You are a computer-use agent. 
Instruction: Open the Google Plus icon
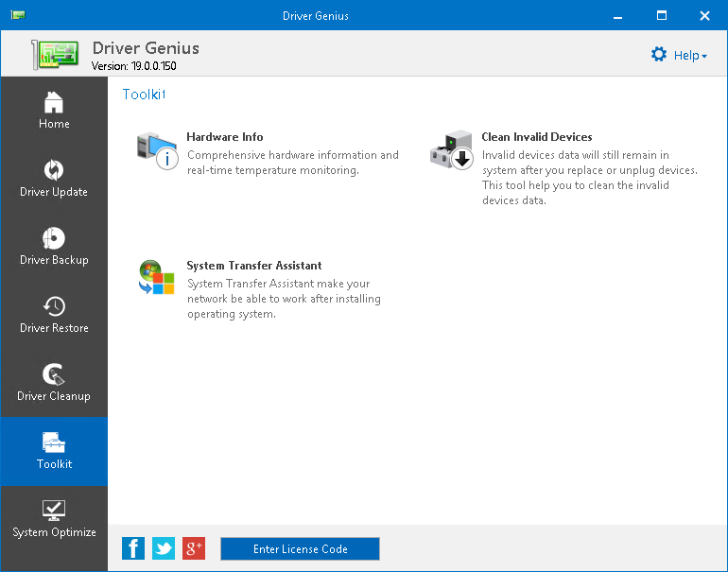(x=194, y=548)
